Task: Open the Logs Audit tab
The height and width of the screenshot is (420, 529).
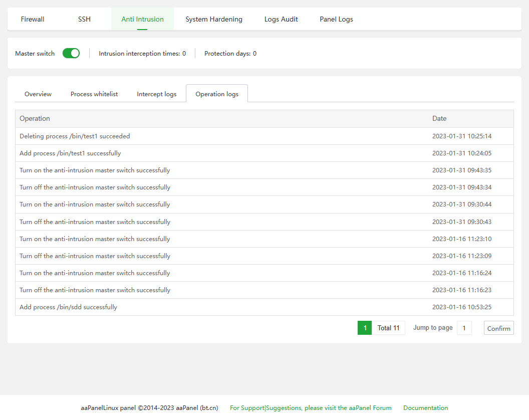Action: click(281, 19)
